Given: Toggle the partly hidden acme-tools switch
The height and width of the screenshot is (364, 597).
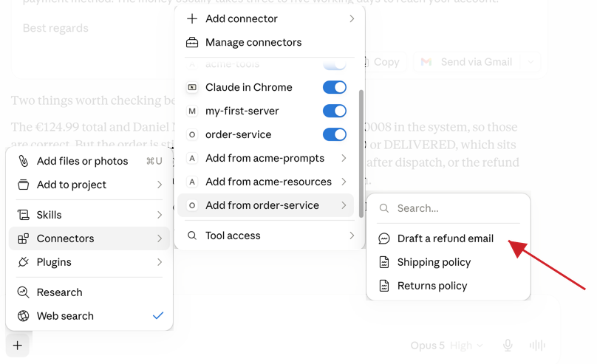Looking at the screenshot, I should [x=335, y=65].
